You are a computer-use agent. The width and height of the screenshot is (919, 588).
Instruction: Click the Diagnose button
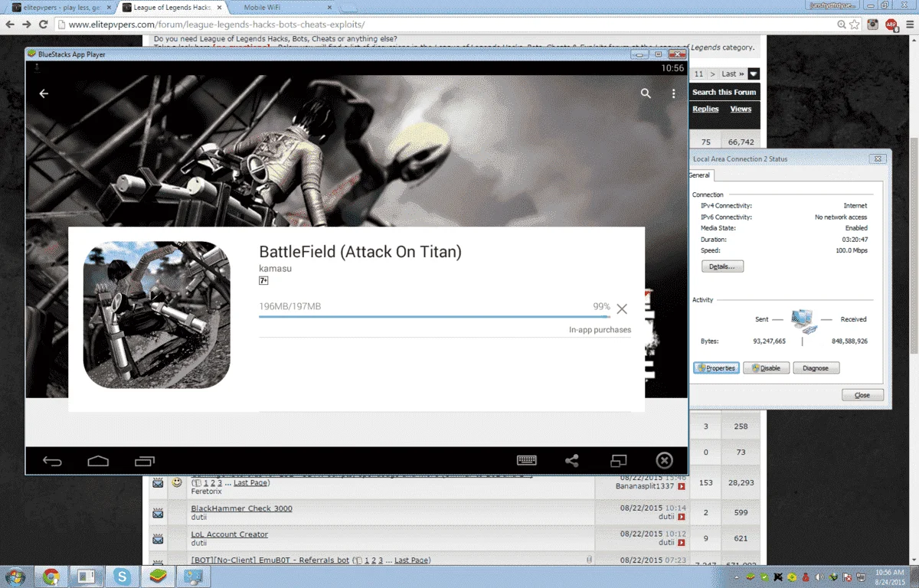click(x=816, y=368)
